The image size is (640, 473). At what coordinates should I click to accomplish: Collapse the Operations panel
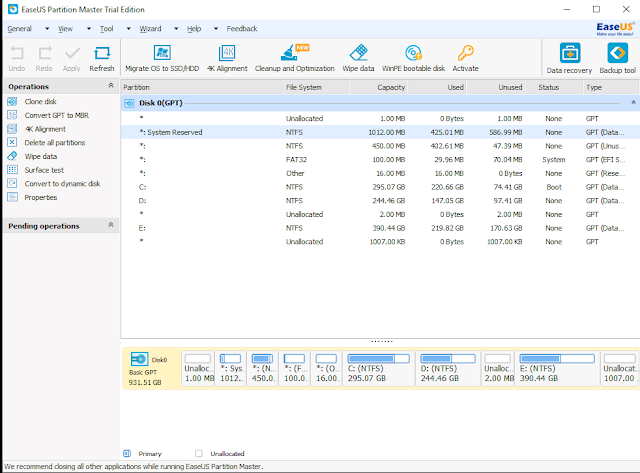pos(111,85)
